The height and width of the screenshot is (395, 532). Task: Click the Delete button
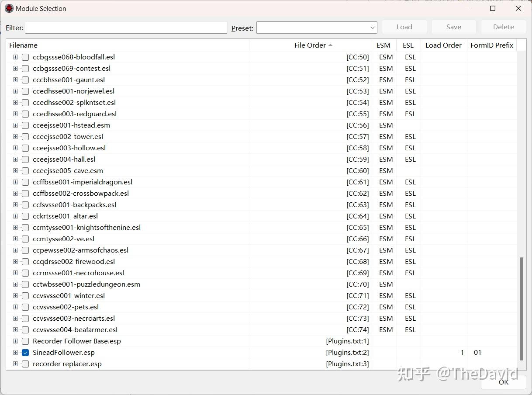(503, 27)
